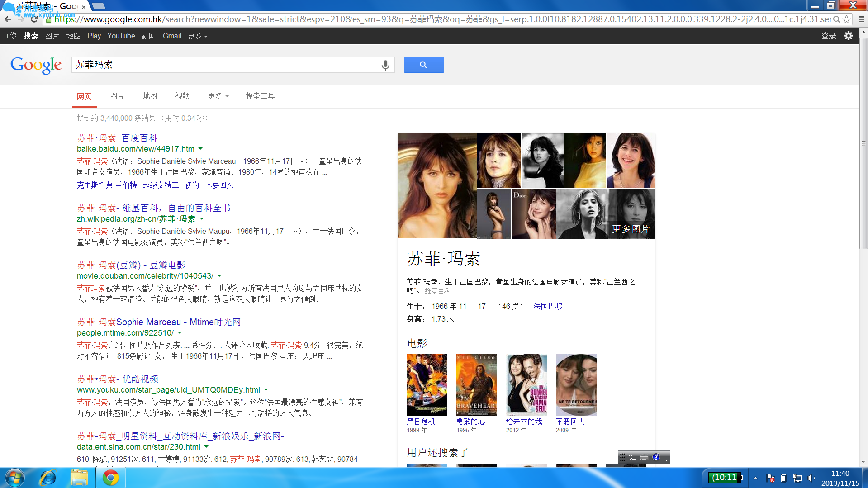The width and height of the screenshot is (868, 488).
Task: Click the volume speaker tray icon
Action: 811,478
